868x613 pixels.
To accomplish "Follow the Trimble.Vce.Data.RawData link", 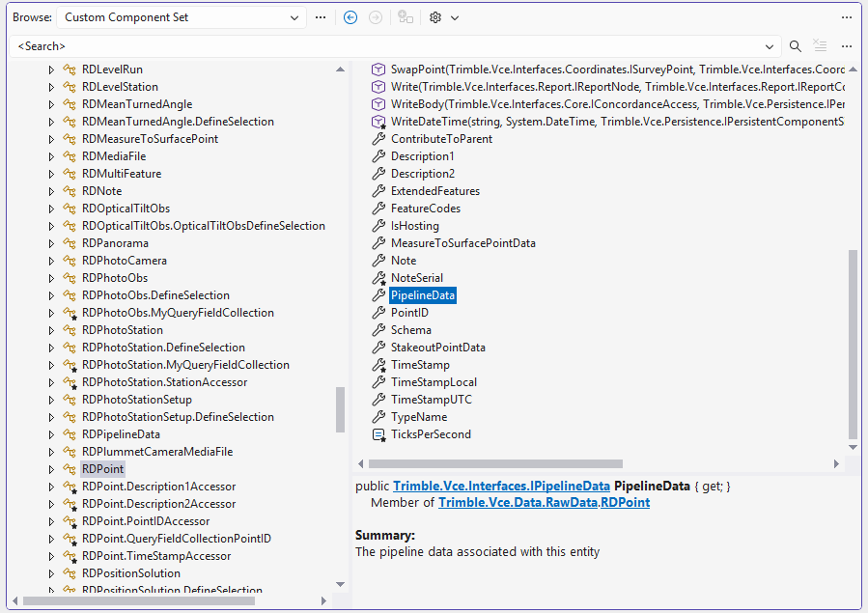I will [x=518, y=503].
